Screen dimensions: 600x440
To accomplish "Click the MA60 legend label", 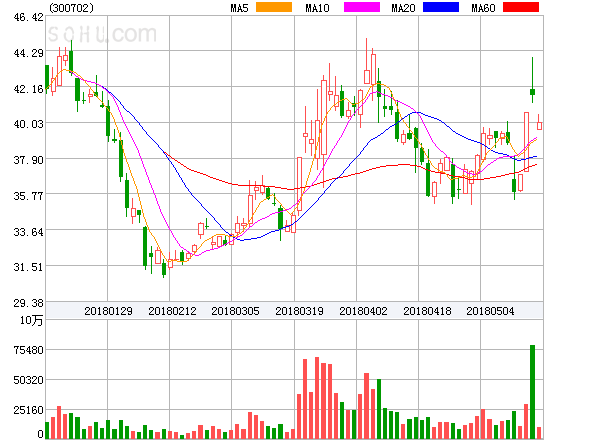I will [483, 8].
